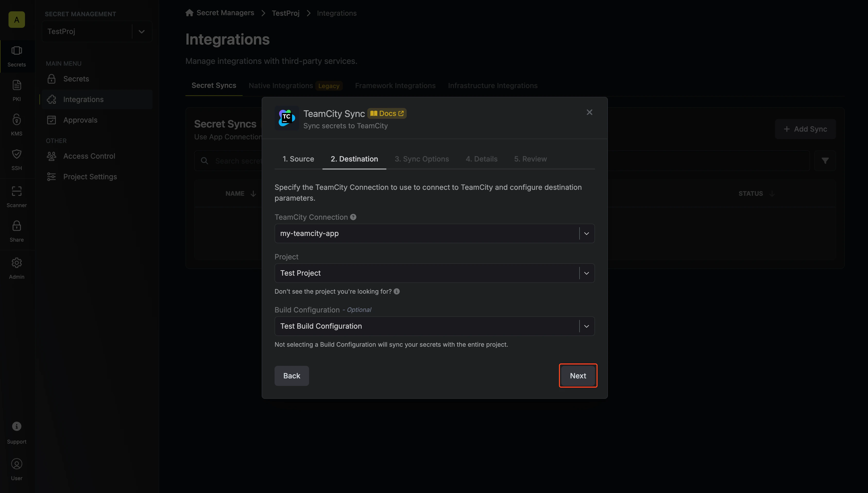The height and width of the screenshot is (493, 868).
Task: Select the 2. Destination step tab
Action: (354, 159)
